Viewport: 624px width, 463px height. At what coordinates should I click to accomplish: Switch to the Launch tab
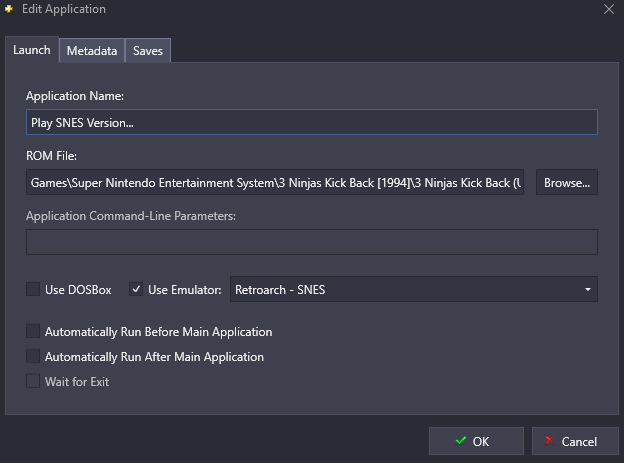pos(32,50)
